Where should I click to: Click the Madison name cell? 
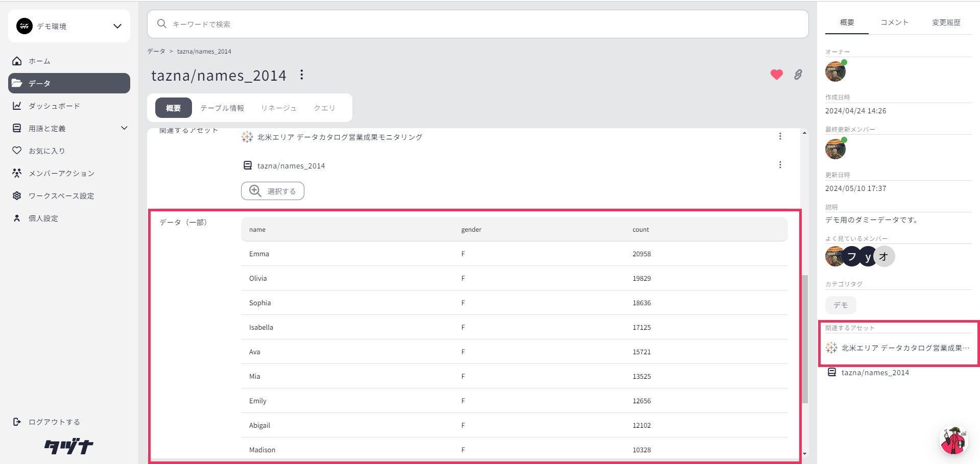[262, 450]
